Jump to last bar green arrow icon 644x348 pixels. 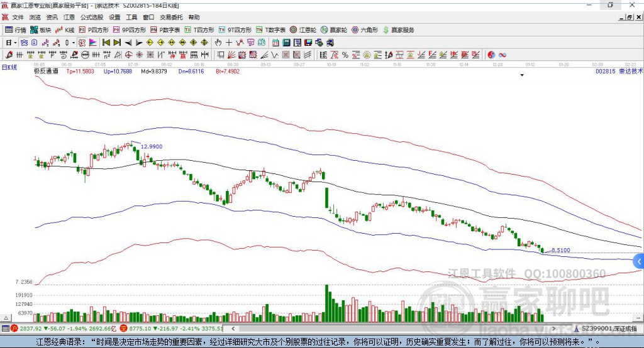click(117, 43)
